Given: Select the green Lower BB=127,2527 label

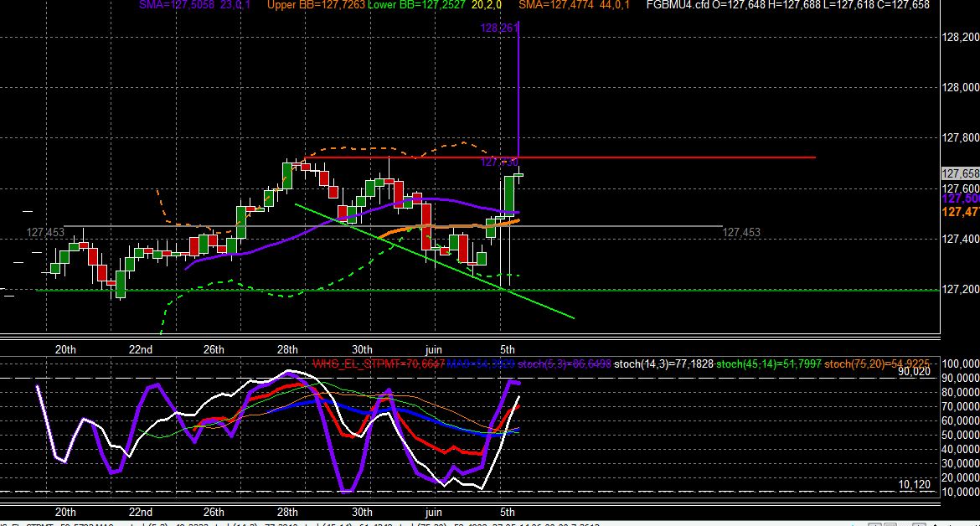Looking at the screenshot, I should pyautogui.click(x=416, y=5).
